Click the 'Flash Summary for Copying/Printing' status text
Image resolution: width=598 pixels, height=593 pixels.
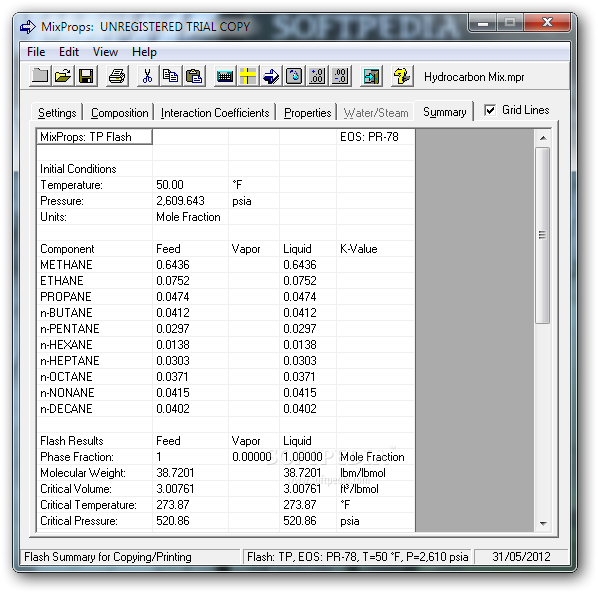click(x=108, y=557)
